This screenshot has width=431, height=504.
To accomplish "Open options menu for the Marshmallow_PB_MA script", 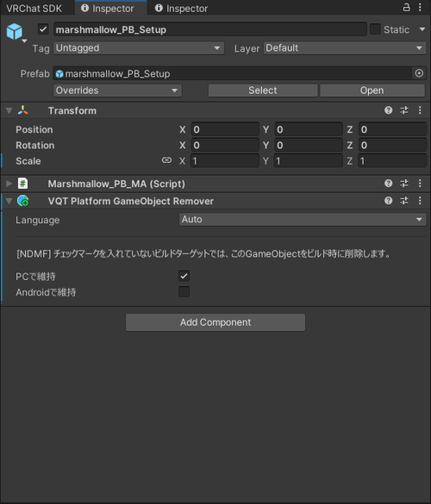I will tap(420, 184).
